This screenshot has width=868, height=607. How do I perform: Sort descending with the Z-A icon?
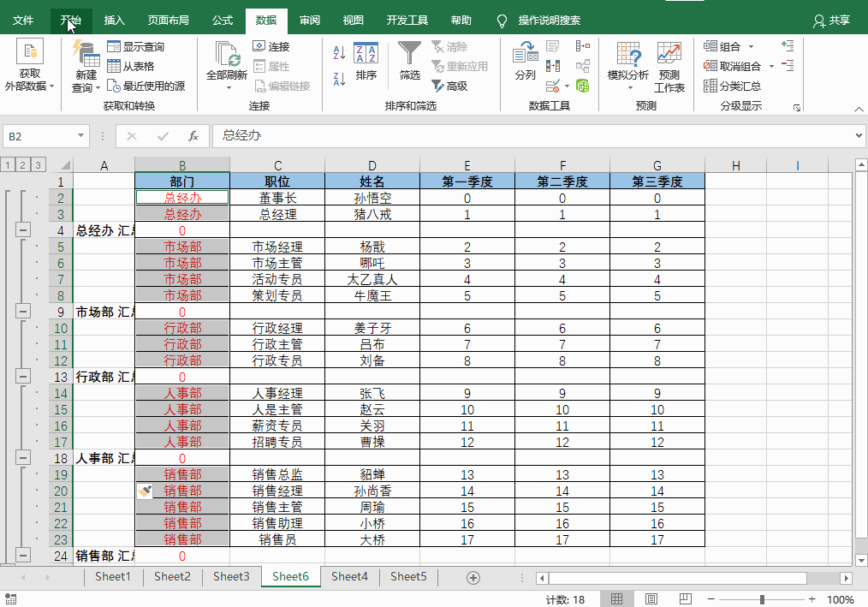coord(339,79)
